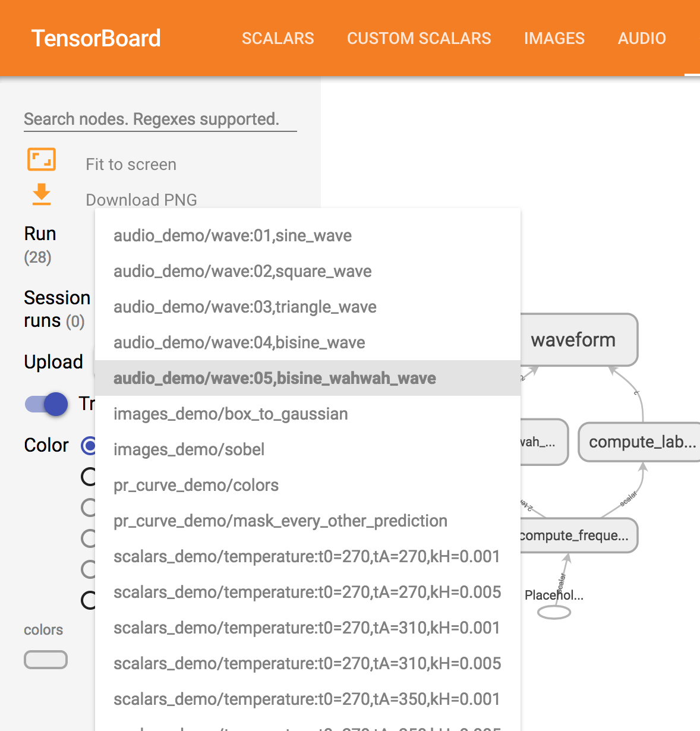Click the Fit to screen label
Viewport: 700px width, 731px height.
[x=131, y=164]
